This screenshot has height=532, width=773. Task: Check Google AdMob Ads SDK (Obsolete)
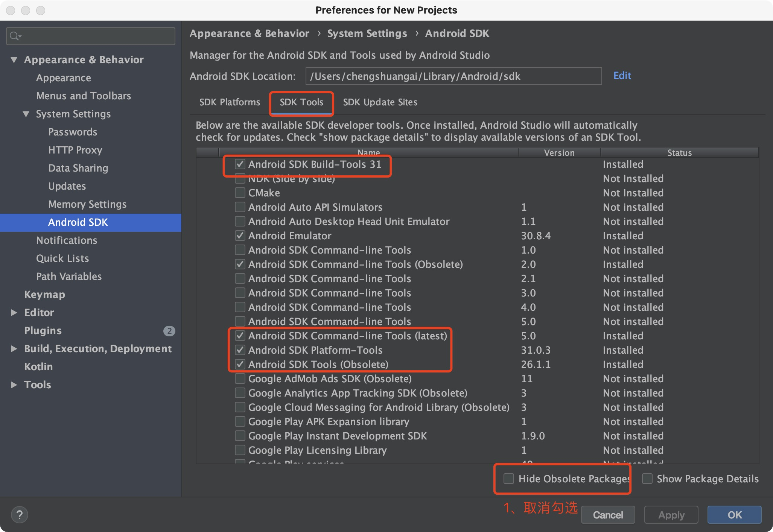point(240,378)
